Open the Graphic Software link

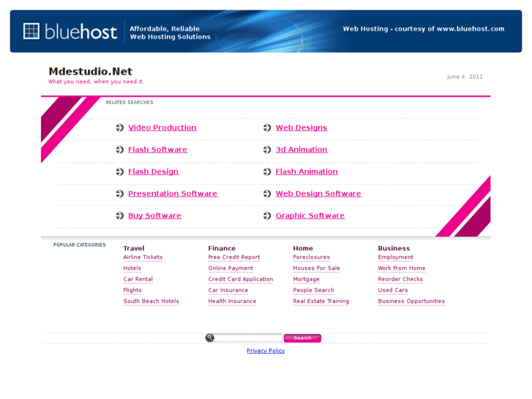coord(310,216)
